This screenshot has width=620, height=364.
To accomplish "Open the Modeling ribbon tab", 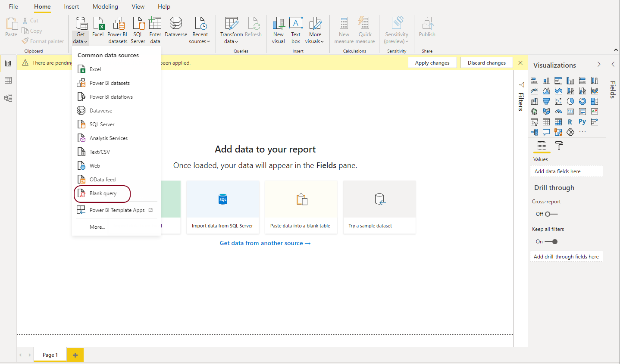I will (105, 6).
